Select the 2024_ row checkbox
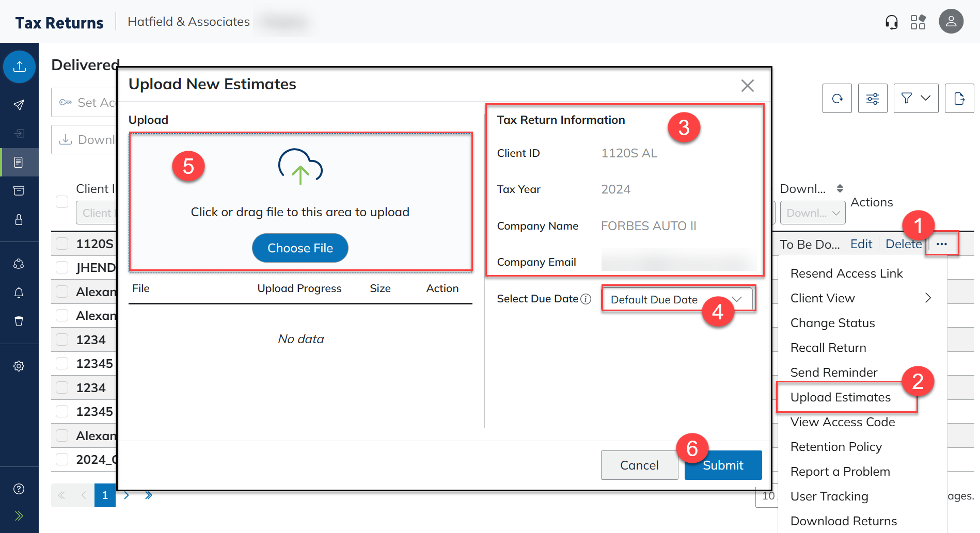Image resolution: width=980 pixels, height=533 pixels. tap(62, 459)
